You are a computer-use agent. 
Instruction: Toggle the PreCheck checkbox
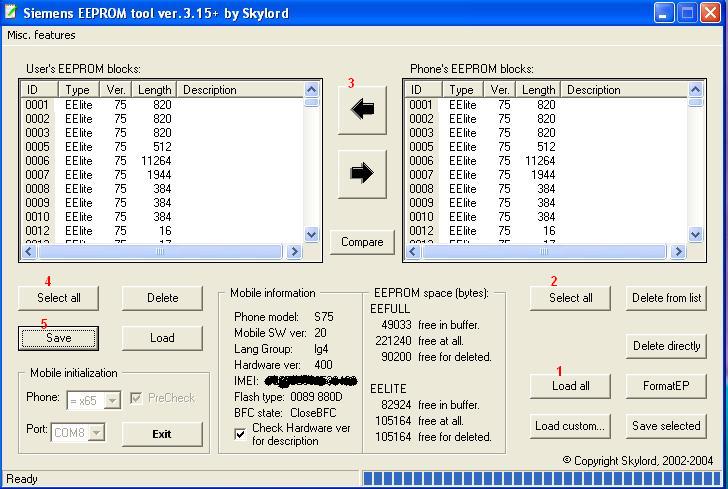tap(136, 398)
